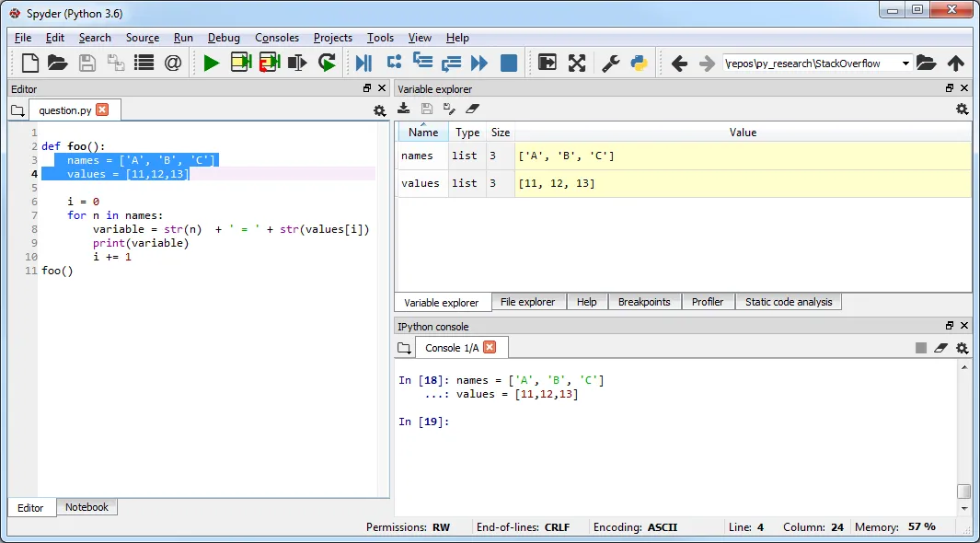This screenshot has height=543, width=980.
Task: Switch to the Static code analysis tab
Action: click(788, 302)
